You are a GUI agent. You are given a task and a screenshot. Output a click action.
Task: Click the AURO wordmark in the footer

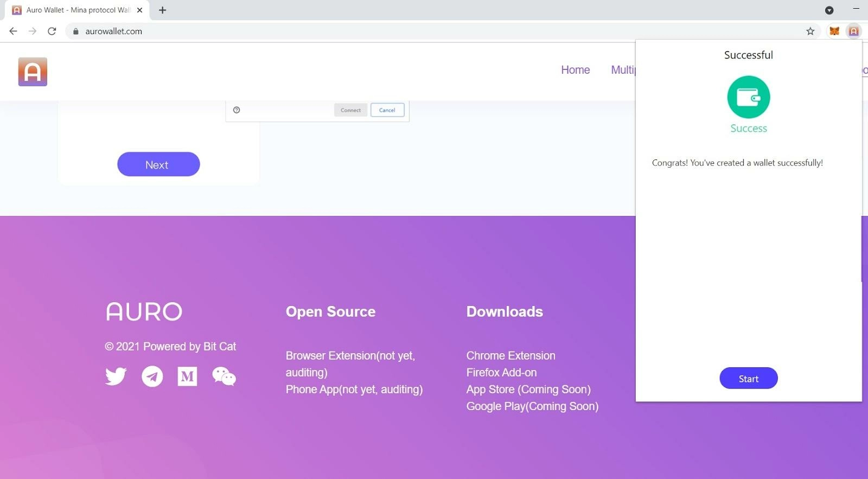click(x=144, y=311)
